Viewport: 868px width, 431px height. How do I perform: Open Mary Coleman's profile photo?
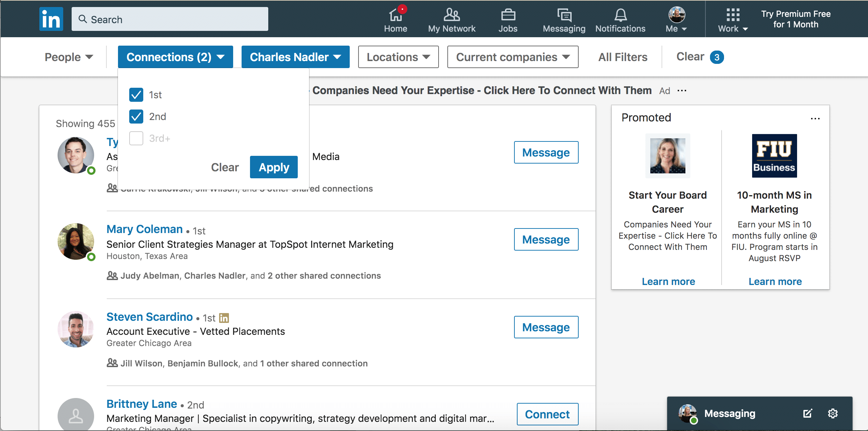click(x=76, y=241)
